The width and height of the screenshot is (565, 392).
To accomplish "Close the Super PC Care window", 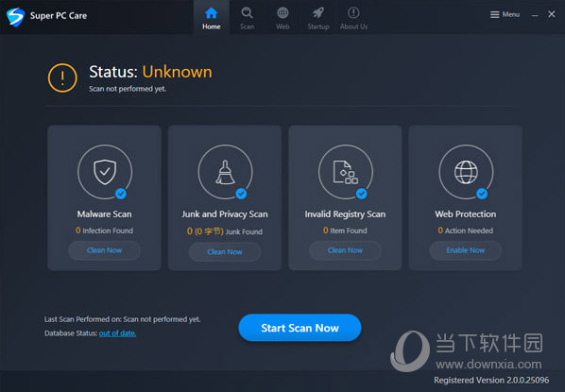I will point(552,14).
